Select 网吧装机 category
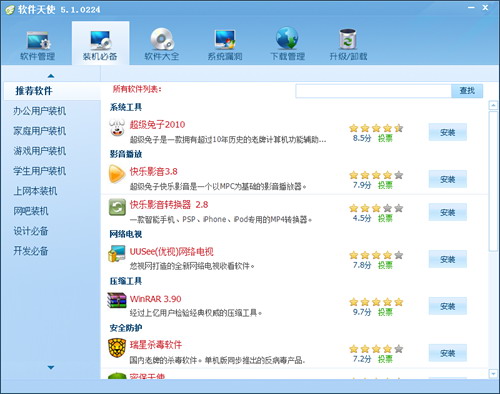The width and height of the screenshot is (500, 394). [x=31, y=211]
